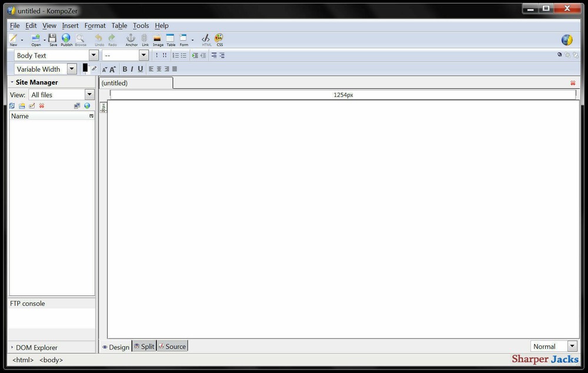This screenshot has width=588, height=373.
Task: Open the Body Text paragraph style dropdown
Action: click(93, 55)
